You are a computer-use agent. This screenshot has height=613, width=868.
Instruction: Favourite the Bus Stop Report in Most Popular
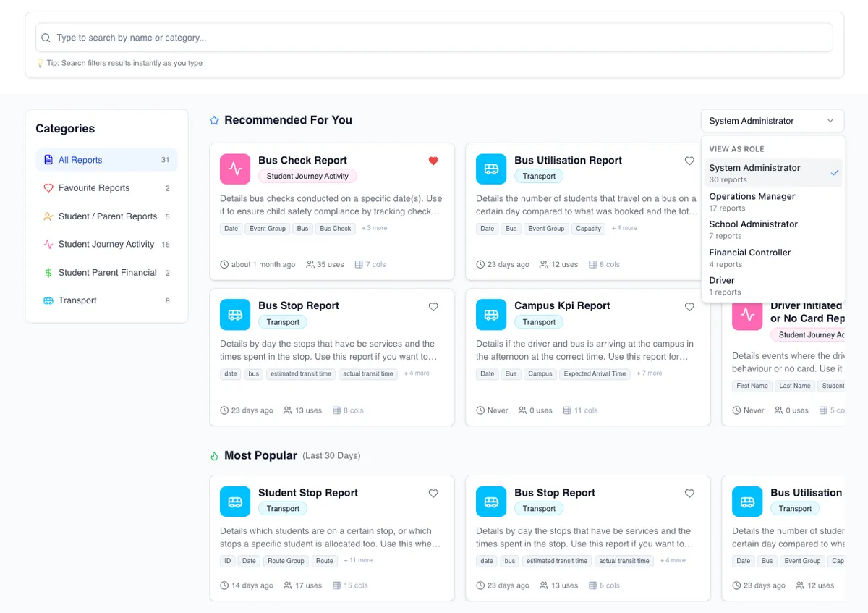click(x=689, y=494)
